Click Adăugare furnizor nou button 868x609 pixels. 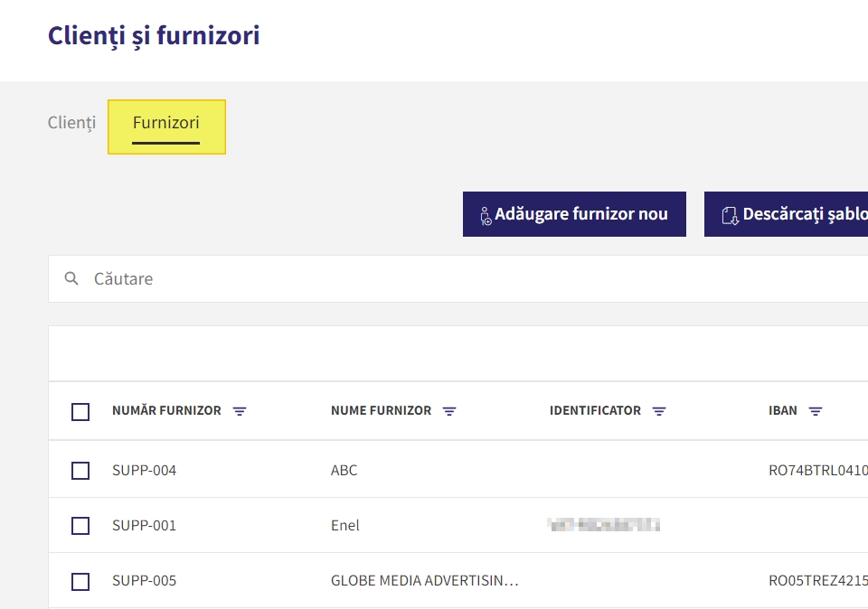point(574,214)
